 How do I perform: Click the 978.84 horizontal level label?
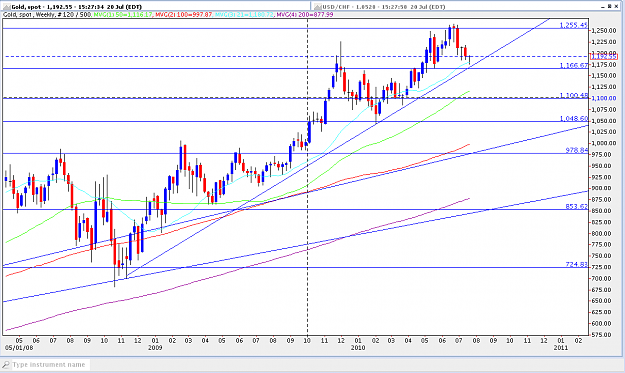[x=576, y=150]
